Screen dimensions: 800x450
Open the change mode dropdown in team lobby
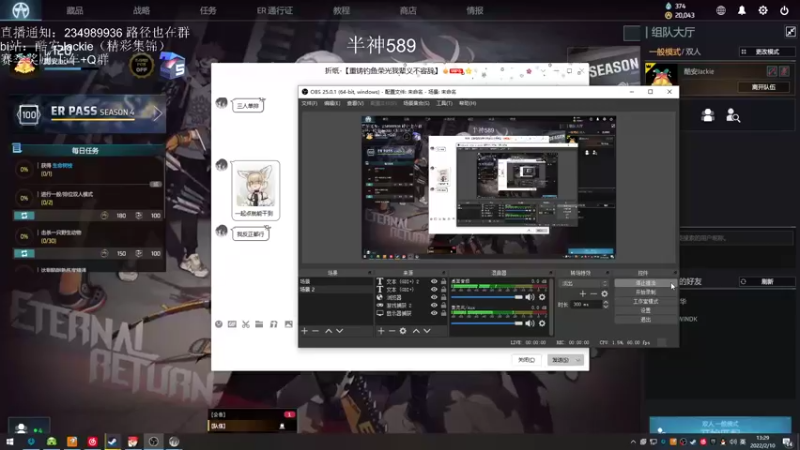click(766, 52)
